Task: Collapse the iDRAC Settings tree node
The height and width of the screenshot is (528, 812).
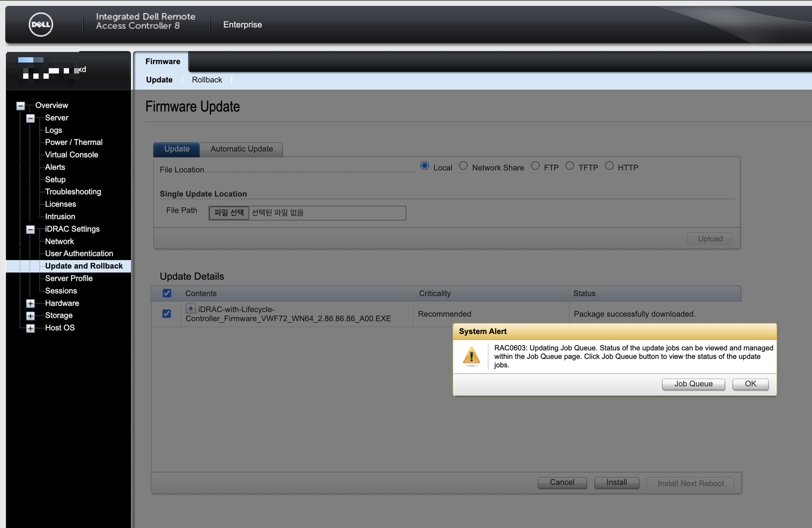Action: pyautogui.click(x=30, y=230)
